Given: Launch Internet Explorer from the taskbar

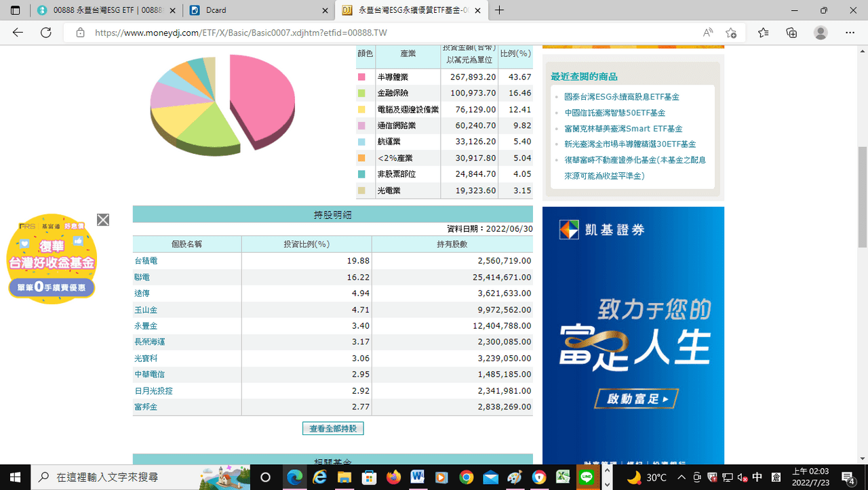Looking at the screenshot, I should [x=320, y=477].
